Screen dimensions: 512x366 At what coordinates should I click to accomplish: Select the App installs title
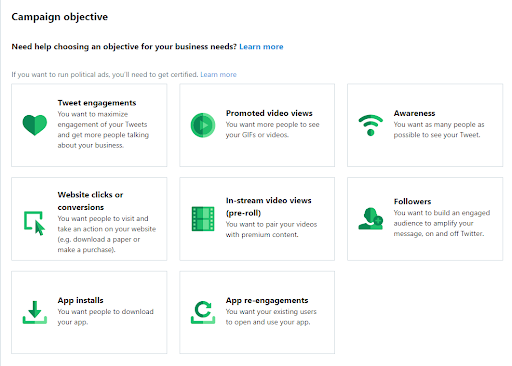pos(80,300)
